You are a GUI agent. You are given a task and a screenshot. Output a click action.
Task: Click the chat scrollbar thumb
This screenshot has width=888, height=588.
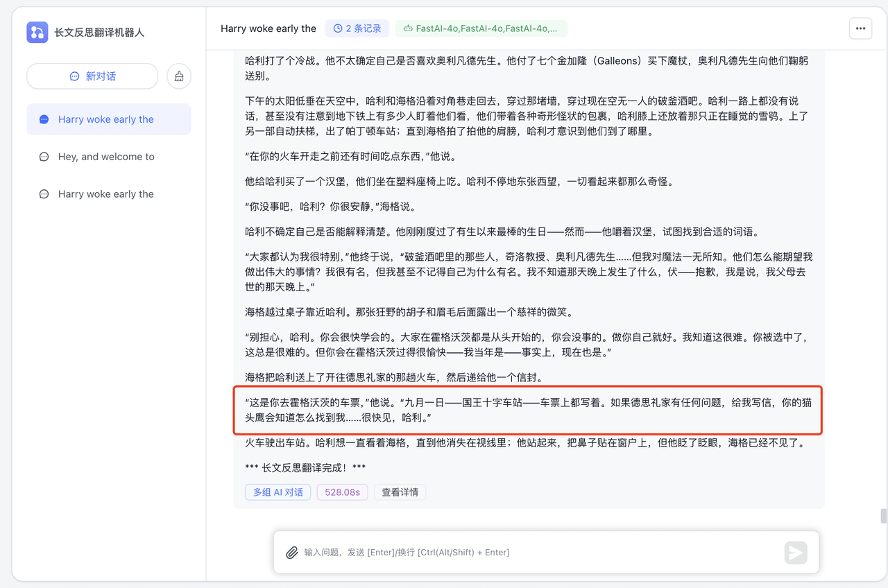[x=883, y=516]
